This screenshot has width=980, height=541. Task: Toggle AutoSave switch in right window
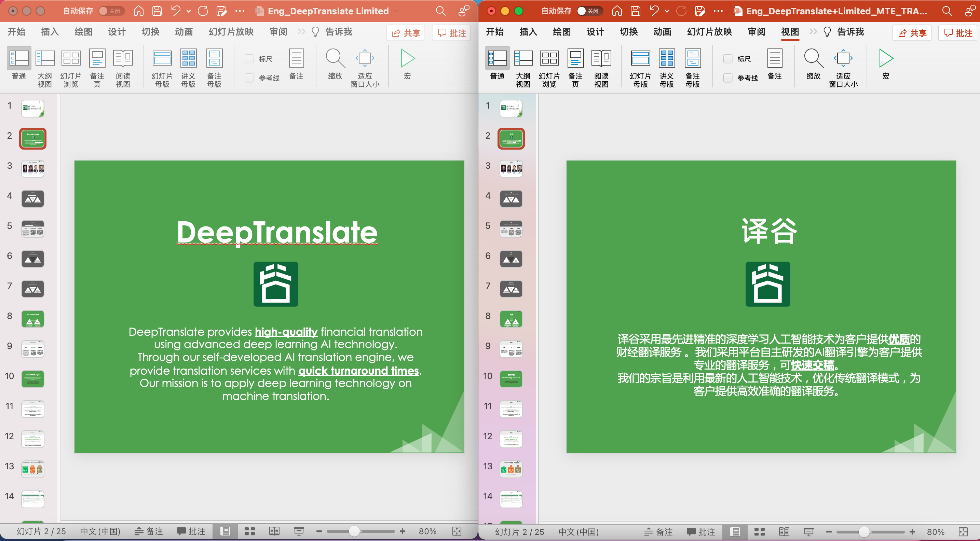[x=589, y=11]
